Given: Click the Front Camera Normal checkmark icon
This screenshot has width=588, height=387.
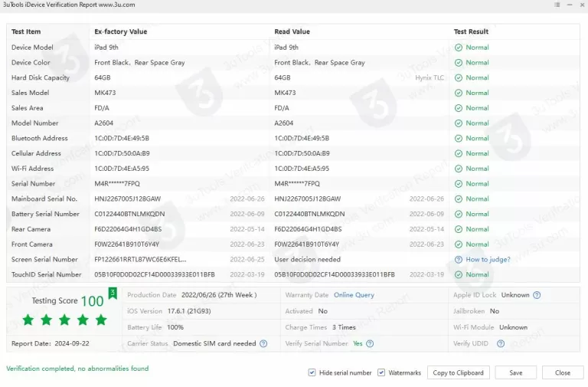Looking at the screenshot, I should (459, 244).
